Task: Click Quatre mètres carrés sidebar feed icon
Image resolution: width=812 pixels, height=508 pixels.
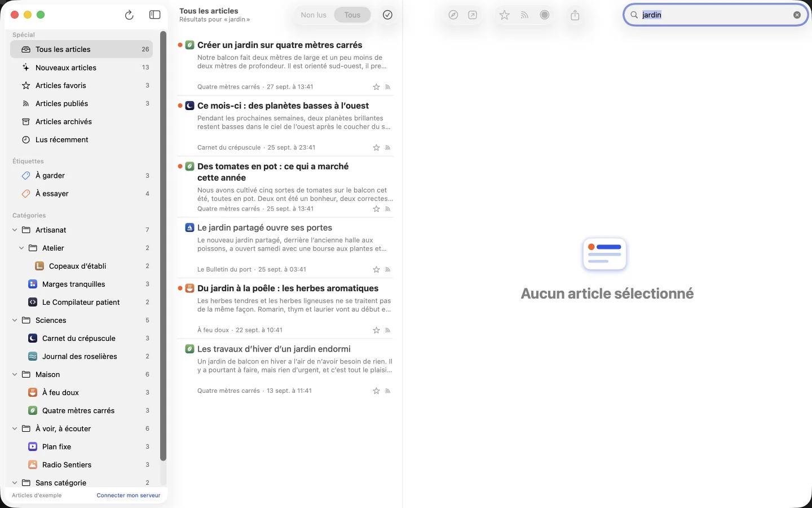Action: 33,410
